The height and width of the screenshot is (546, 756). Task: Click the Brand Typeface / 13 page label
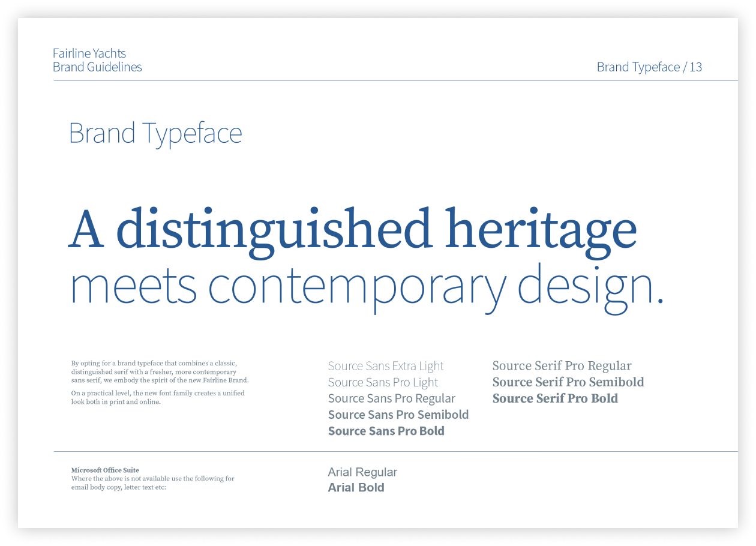[x=649, y=67]
